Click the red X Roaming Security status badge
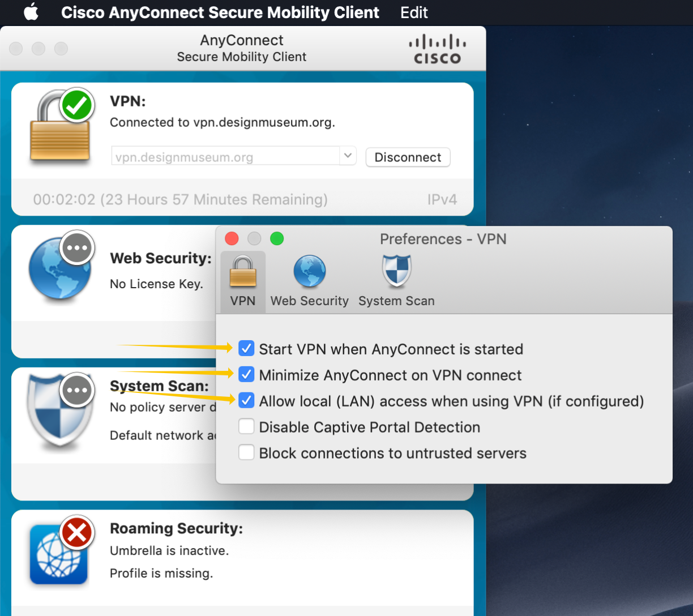Image resolution: width=693 pixels, height=616 pixels. (x=77, y=532)
